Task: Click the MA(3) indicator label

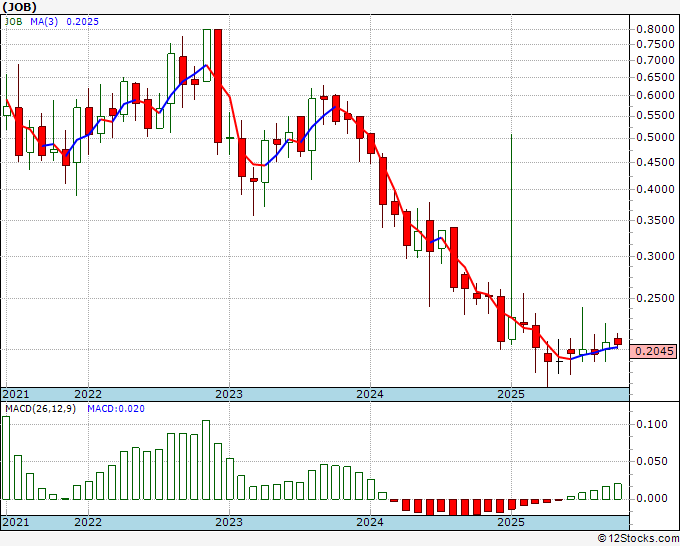Action: tap(44, 21)
